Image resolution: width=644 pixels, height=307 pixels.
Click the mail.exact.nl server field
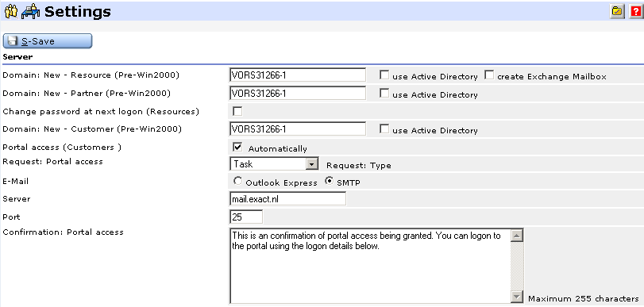coord(287,199)
